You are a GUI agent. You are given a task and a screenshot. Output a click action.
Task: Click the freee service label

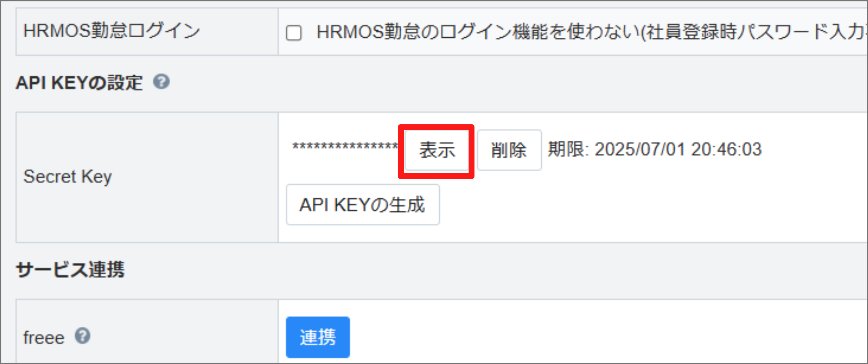click(x=44, y=338)
